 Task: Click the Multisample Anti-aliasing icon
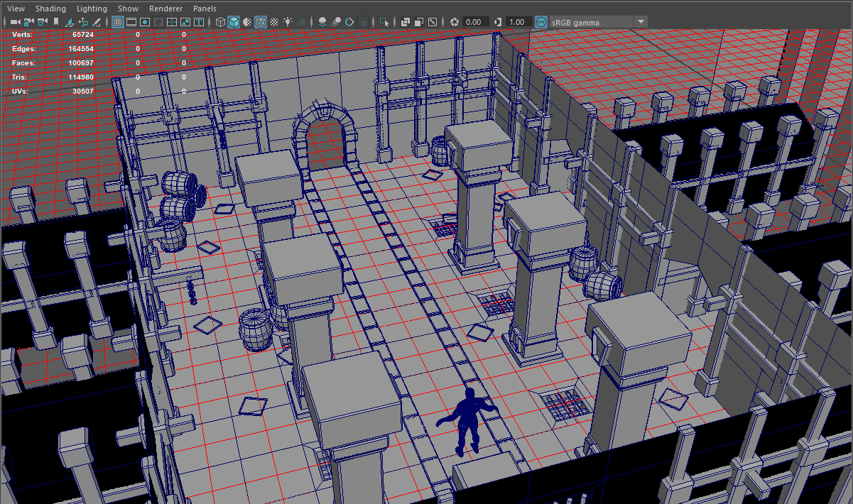[x=349, y=22]
